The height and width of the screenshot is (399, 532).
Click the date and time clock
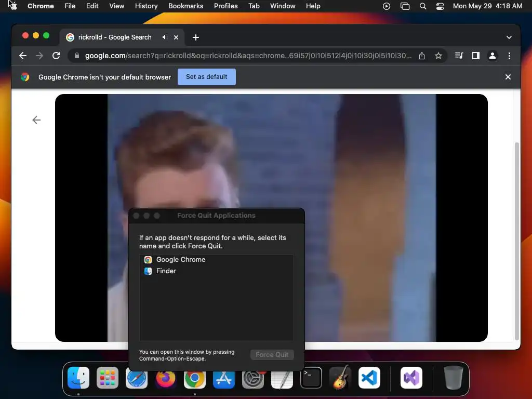[x=487, y=6]
